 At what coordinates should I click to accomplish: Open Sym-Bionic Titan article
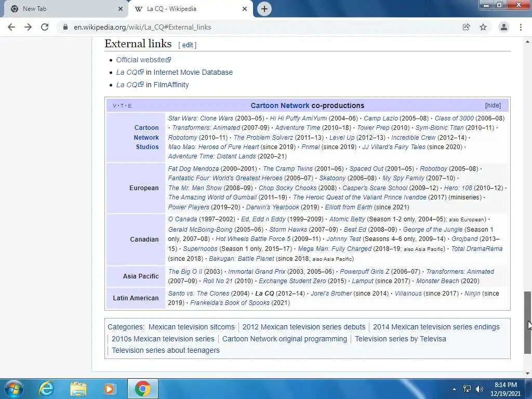(440, 128)
